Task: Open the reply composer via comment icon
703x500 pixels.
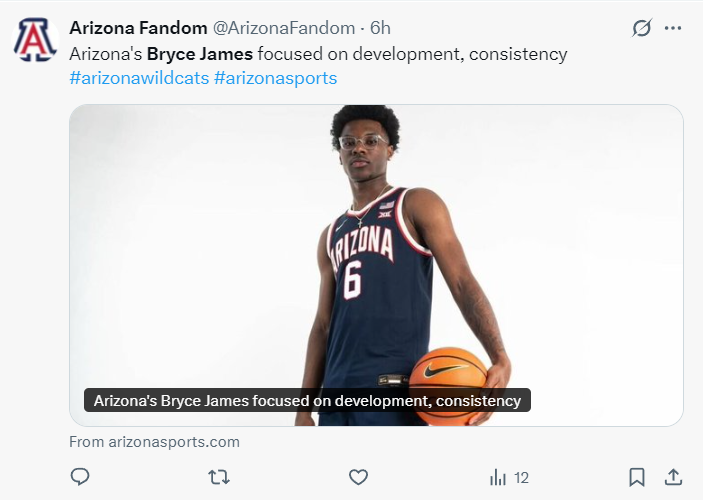Action: 80,477
